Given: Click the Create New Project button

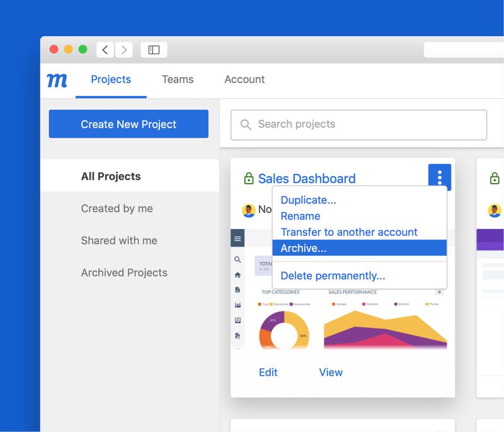Looking at the screenshot, I should [x=128, y=124].
